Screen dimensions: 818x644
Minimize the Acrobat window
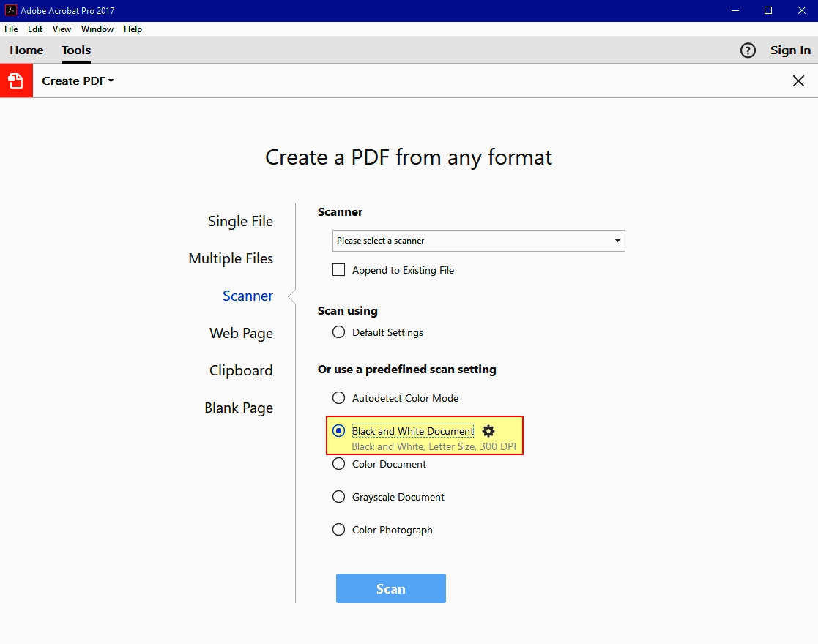pyautogui.click(x=735, y=10)
